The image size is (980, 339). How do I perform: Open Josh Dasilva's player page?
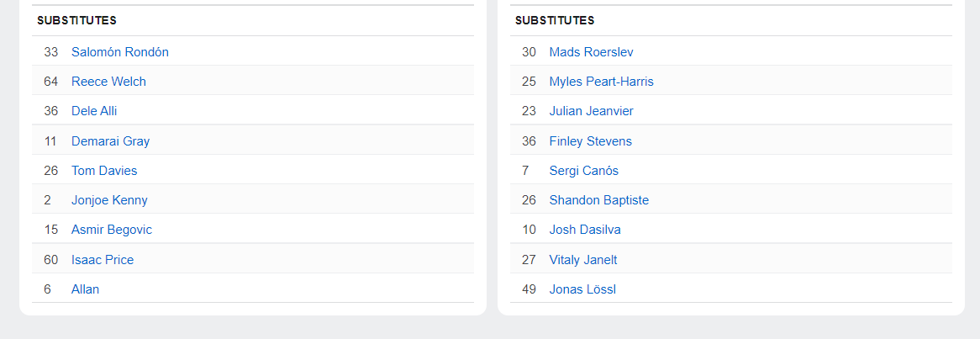[x=585, y=230]
